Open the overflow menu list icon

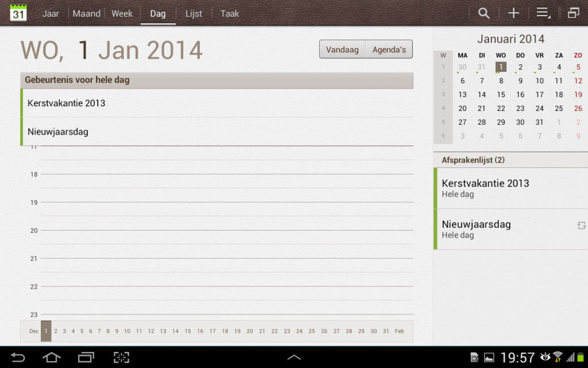[543, 13]
